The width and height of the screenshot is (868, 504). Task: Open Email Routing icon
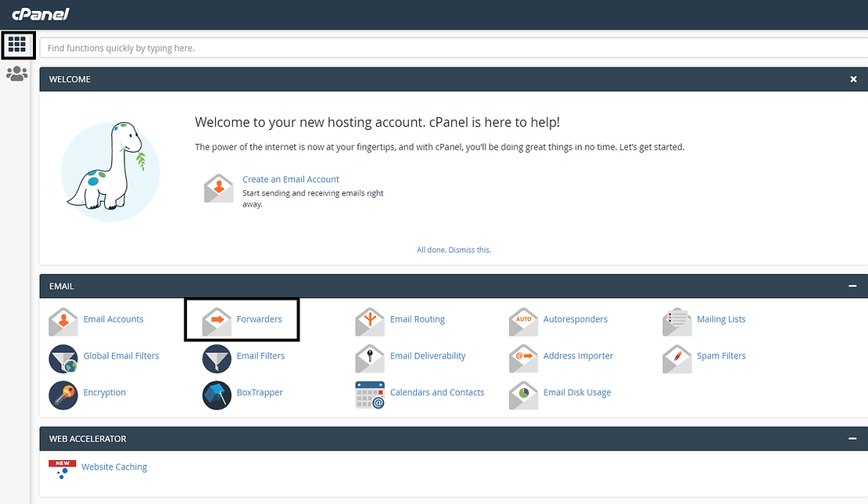(370, 321)
